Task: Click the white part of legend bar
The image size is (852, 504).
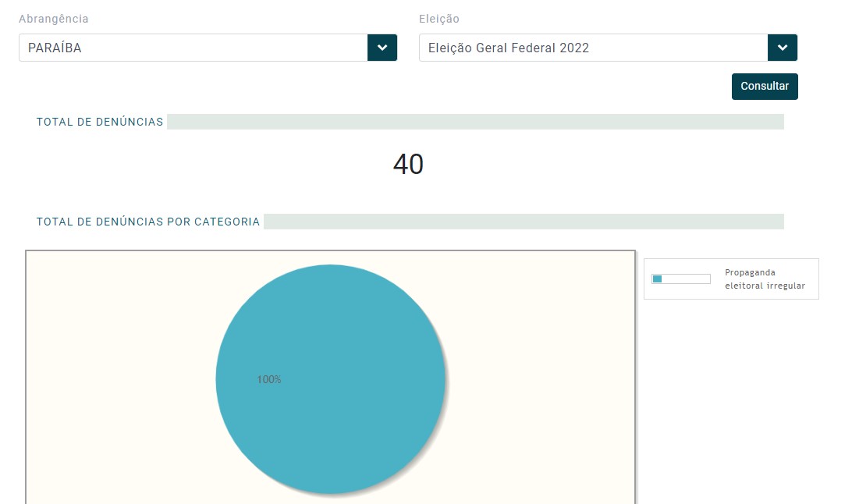Action: (687, 279)
